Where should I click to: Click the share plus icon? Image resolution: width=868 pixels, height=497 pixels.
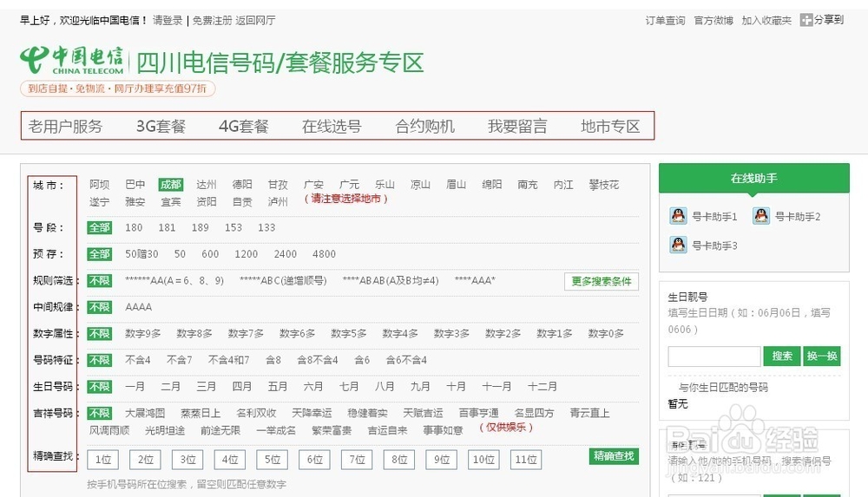tap(806, 21)
